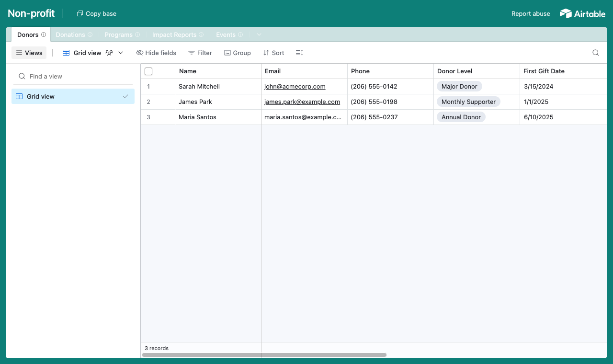Select the Maria Santos cell
The image size is (613, 364).
pos(218,117)
